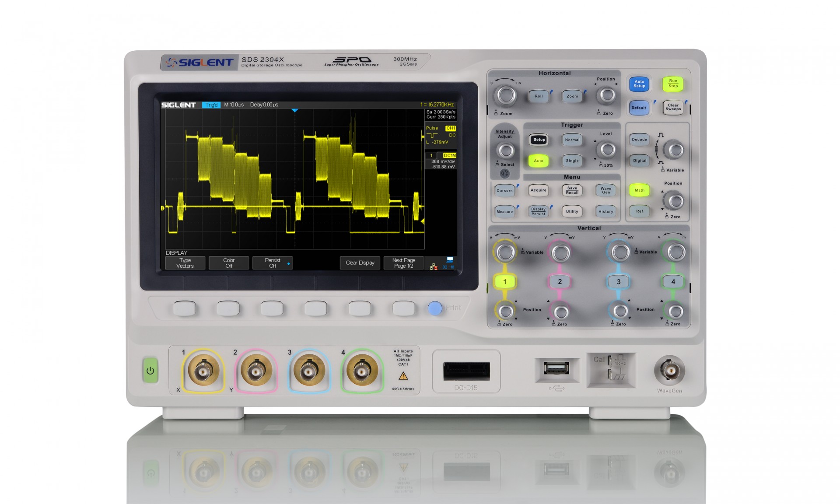This screenshot has width=840, height=504.
Task: Click sixth softkey under Next Page
Action: coord(403,308)
